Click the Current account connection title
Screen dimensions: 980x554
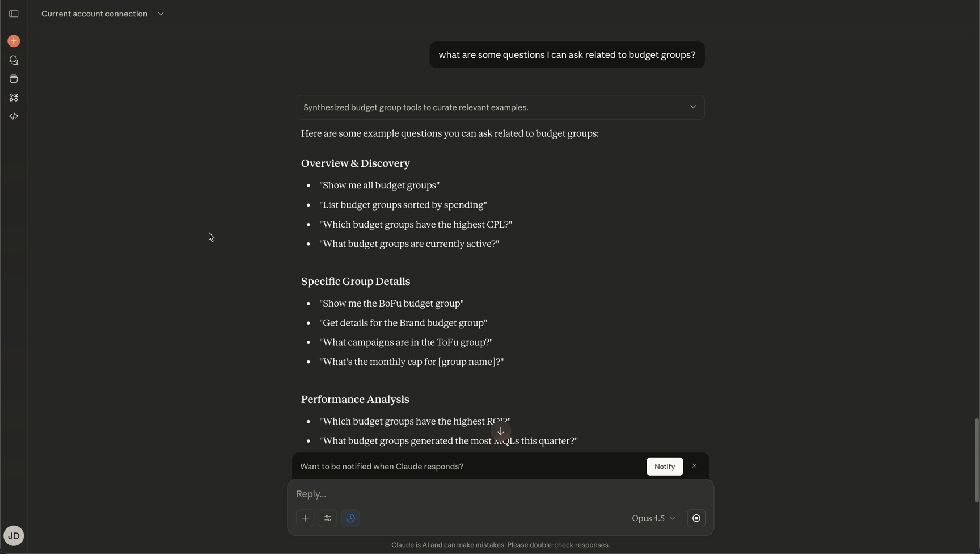point(94,14)
